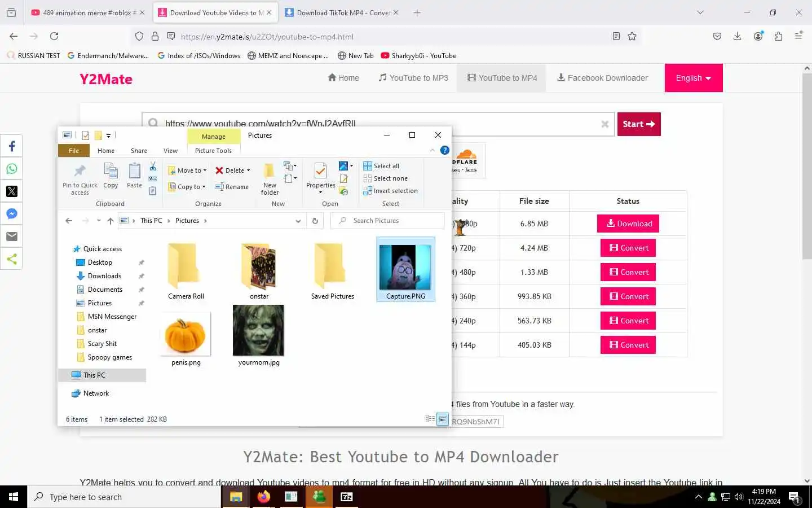Screen dimensions: 812x508
Task: Click the YouTube to MP3 nav link
Action: [x=413, y=78]
